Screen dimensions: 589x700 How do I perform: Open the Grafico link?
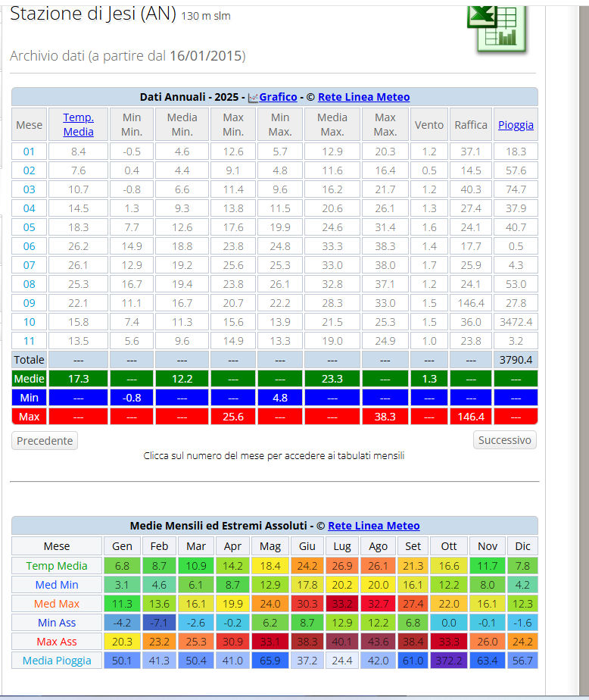(x=278, y=97)
